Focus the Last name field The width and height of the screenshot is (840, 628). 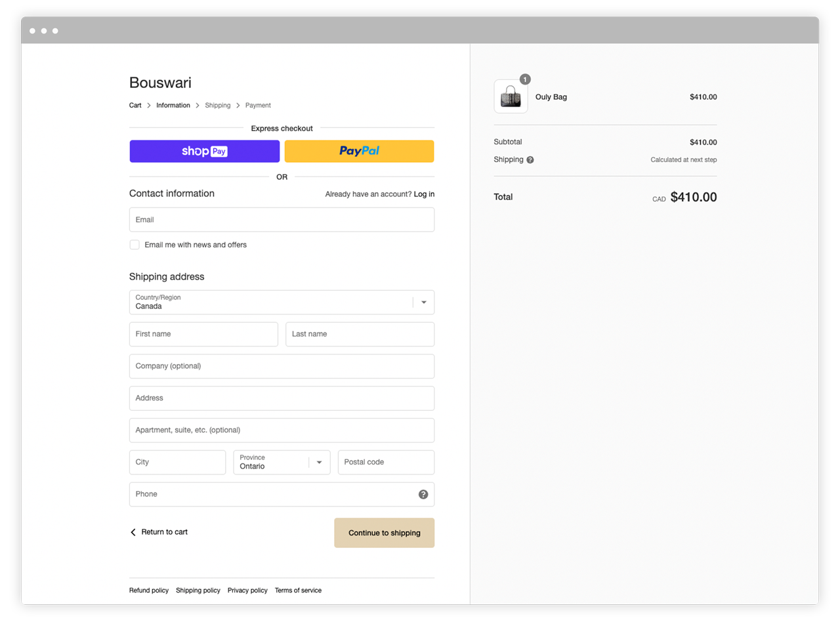(x=360, y=334)
